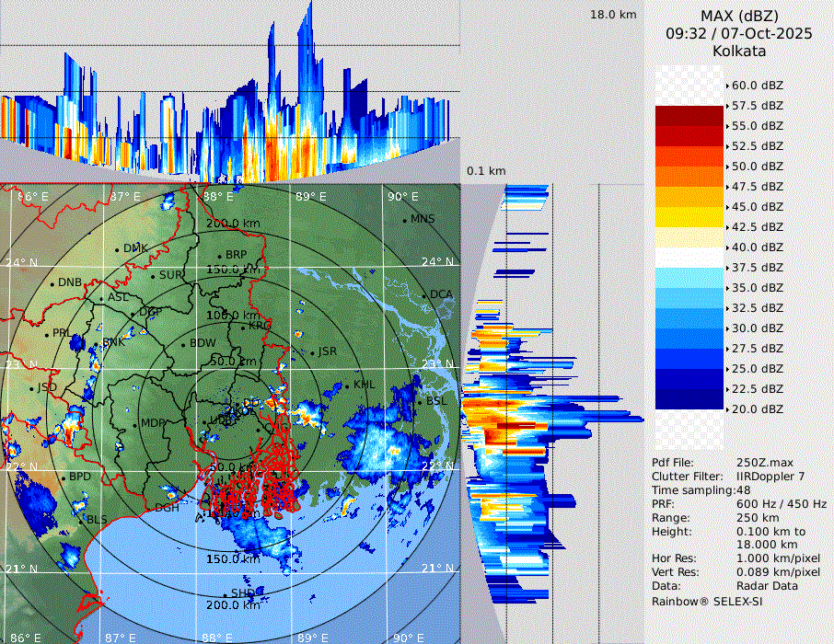The width and height of the screenshot is (834, 644).
Task: Select the Rainbow SELEX-SI credit text
Action: point(707,601)
